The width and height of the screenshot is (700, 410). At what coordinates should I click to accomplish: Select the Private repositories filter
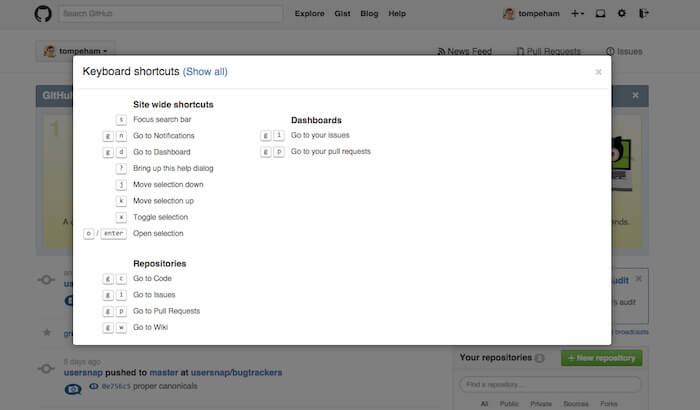click(541, 404)
